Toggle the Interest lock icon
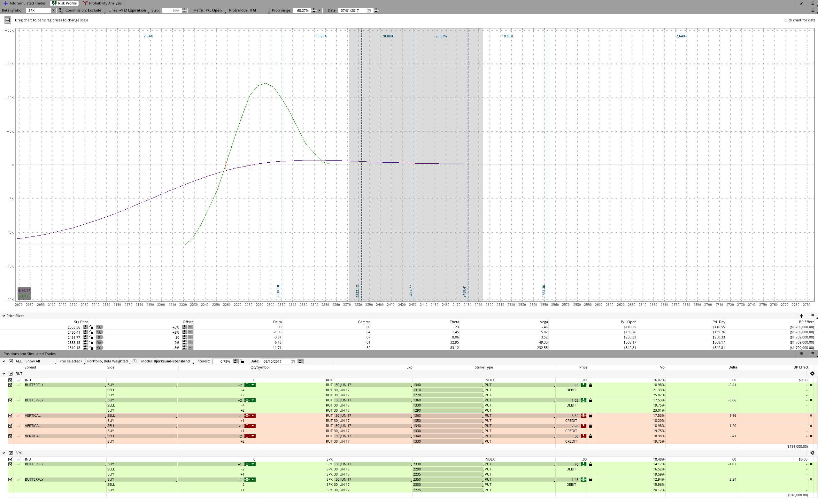The image size is (818, 504). [x=242, y=361]
